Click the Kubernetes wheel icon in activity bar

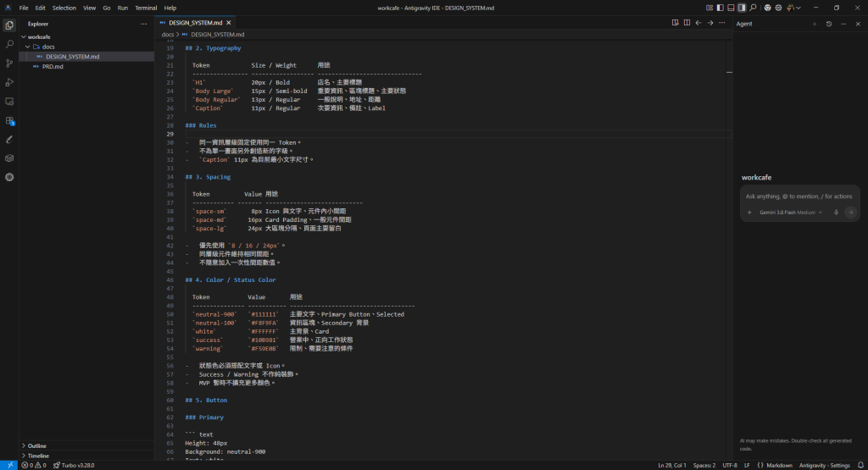tap(9, 178)
